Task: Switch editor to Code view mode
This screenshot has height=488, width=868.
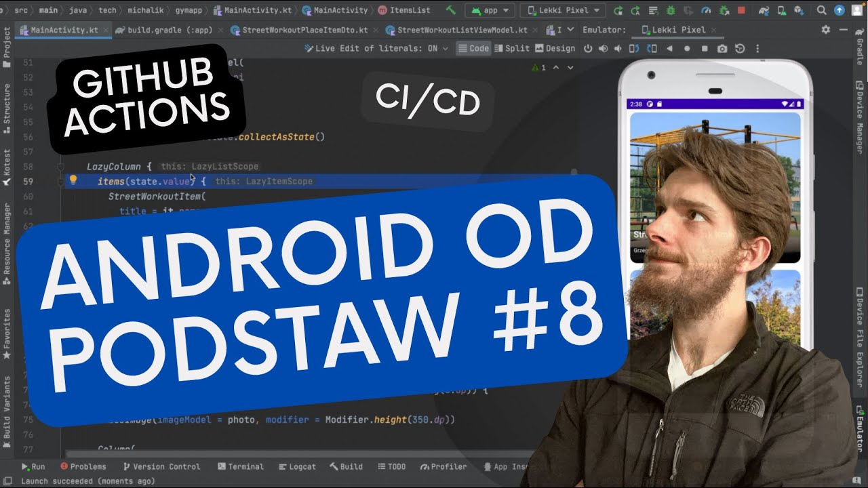Action: click(473, 48)
